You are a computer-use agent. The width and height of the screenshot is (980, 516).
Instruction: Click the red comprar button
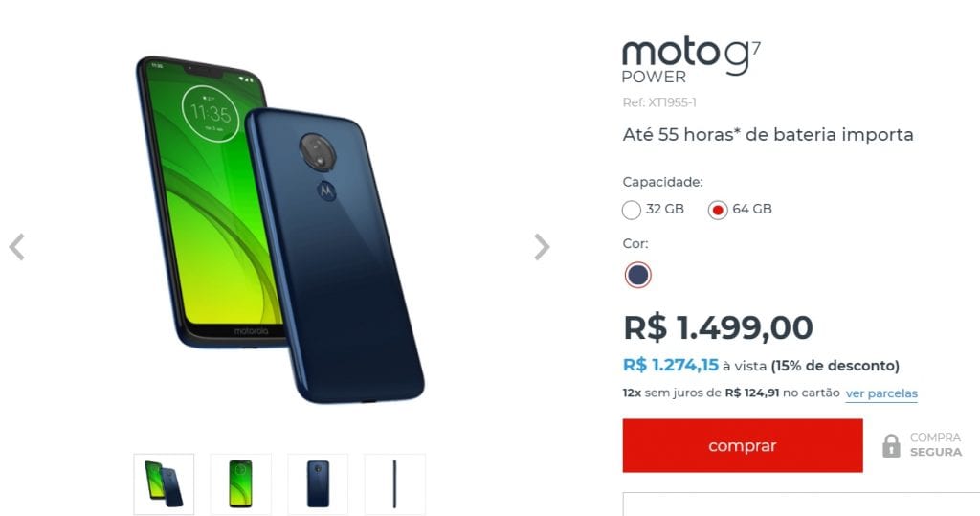743,445
